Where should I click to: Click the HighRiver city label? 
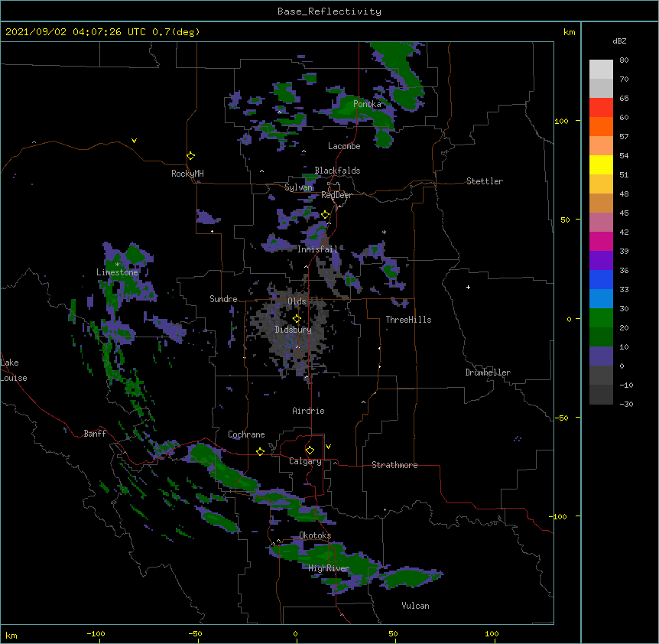(x=329, y=569)
